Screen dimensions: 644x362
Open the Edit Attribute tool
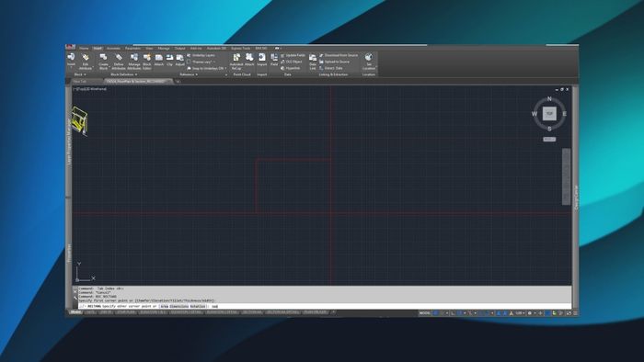86,61
